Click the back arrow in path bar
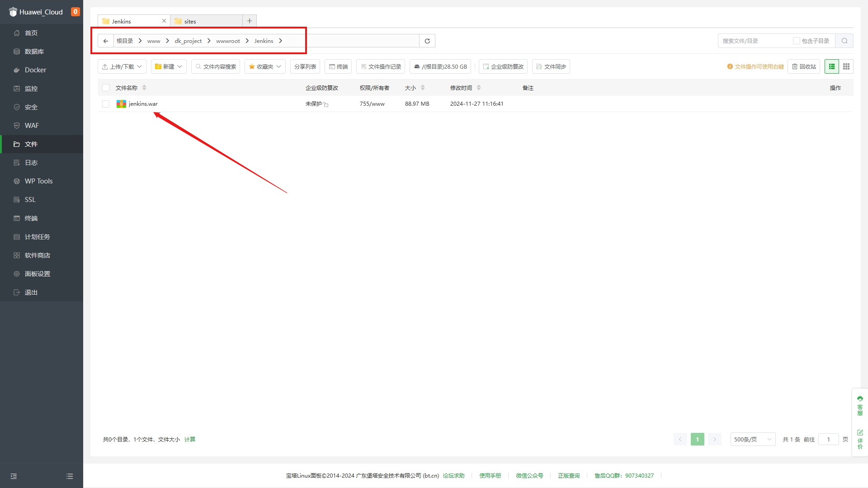The width and height of the screenshot is (868, 488). [106, 41]
